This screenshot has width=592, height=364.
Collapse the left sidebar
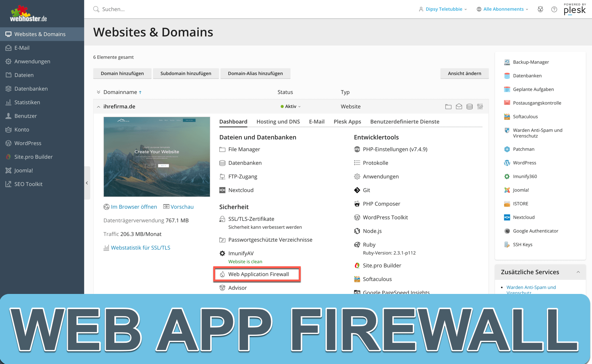click(87, 183)
